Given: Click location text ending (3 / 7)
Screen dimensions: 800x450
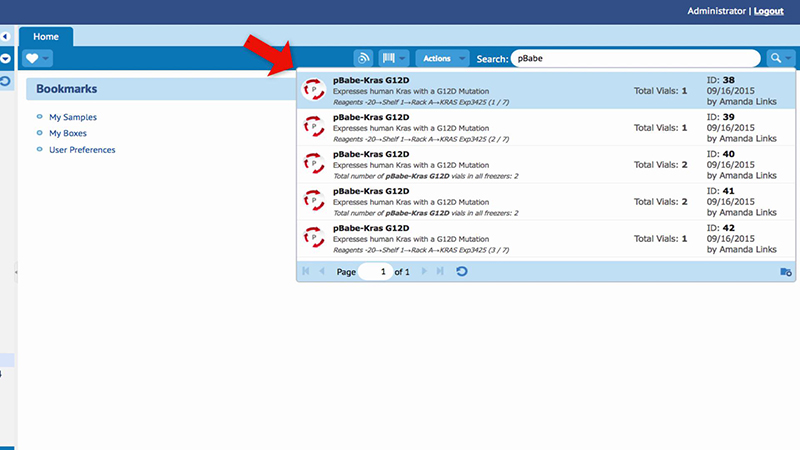Looking at the screenshot, I should click(x=421, y=250).
